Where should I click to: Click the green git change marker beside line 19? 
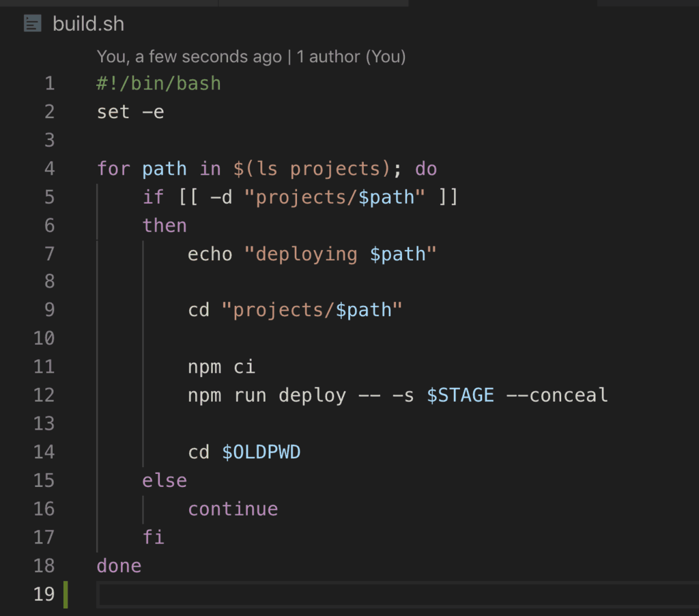click(66, 594)
